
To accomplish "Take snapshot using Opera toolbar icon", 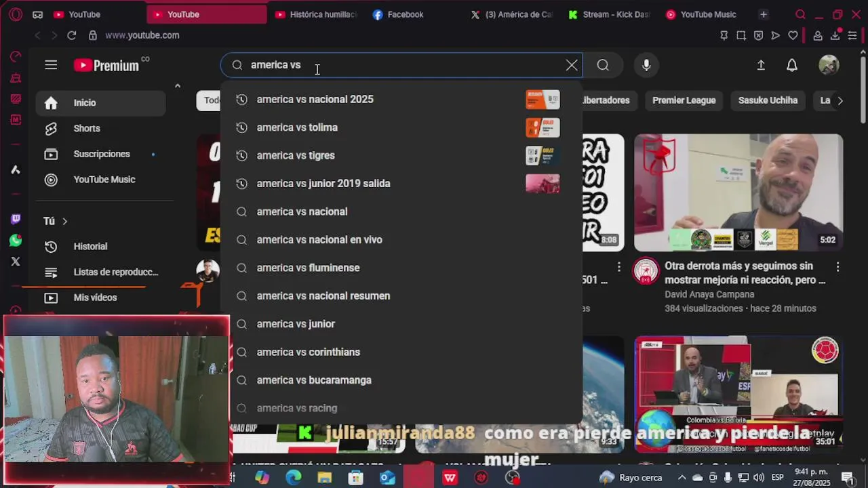I will [741, 35].
